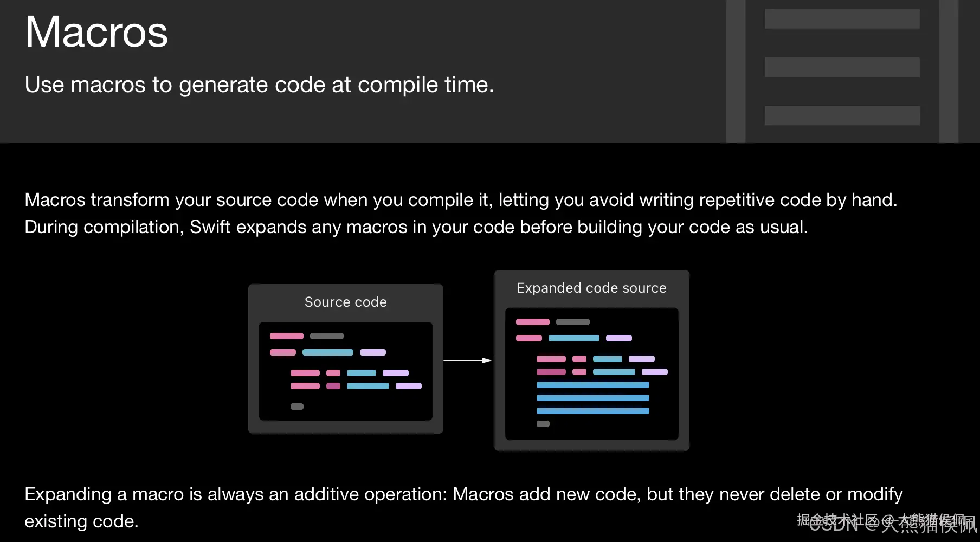Click the bottom long blue bar in expanded code
Image resolution: width=980 pixels, height=542 pixels.
click(x=592, y=411)
